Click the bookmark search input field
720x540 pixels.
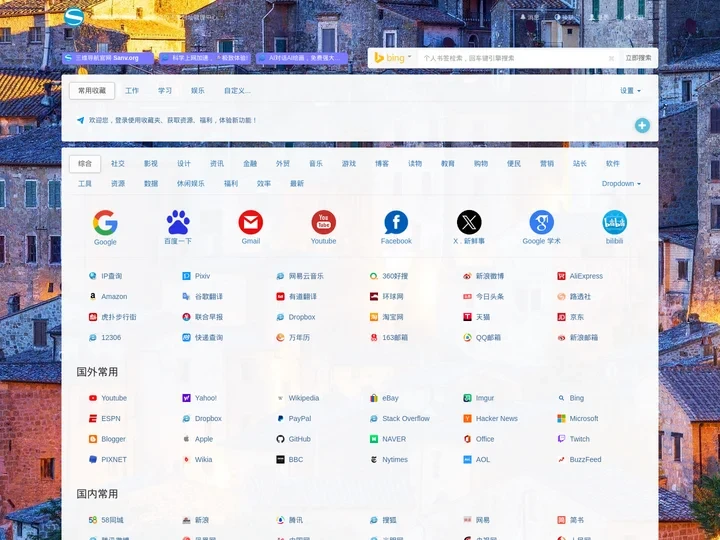(512, 58)
